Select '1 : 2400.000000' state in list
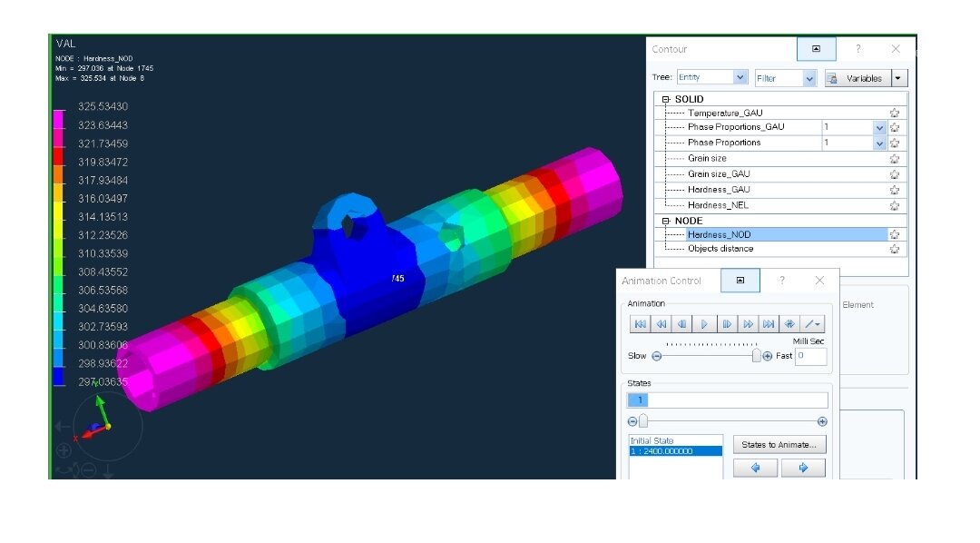Image resolution: width=980 pixels, height=543 pixels. click(x=676, y=451)
